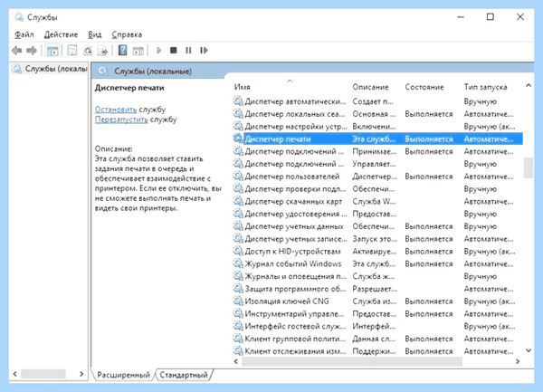Click gear icon of Диспетчер пользователей row
The width and height of the screenshot is (543, 392).
[x=238, y=177]
